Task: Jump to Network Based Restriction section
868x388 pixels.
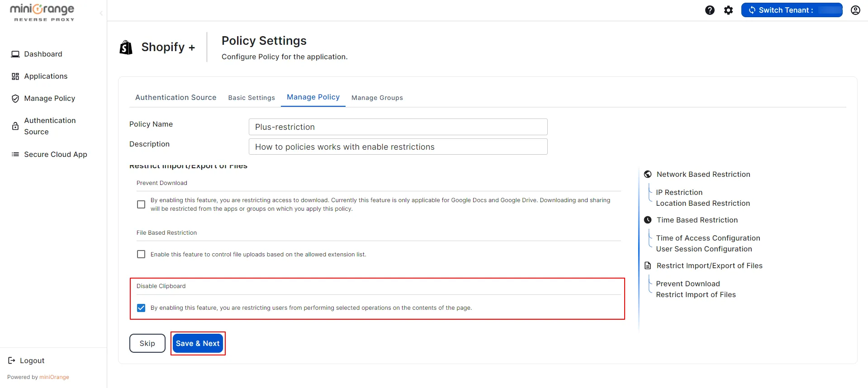Action: click(x=703, y=174)
